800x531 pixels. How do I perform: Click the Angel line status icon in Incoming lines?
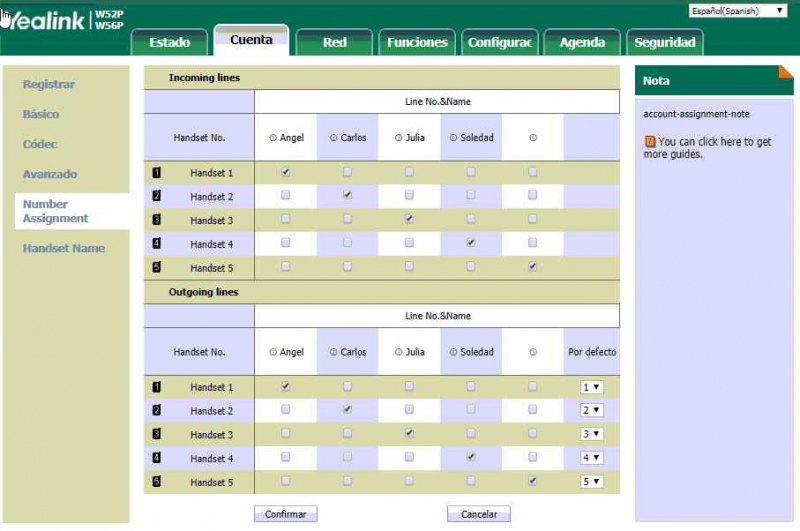[x=272, y=138]
